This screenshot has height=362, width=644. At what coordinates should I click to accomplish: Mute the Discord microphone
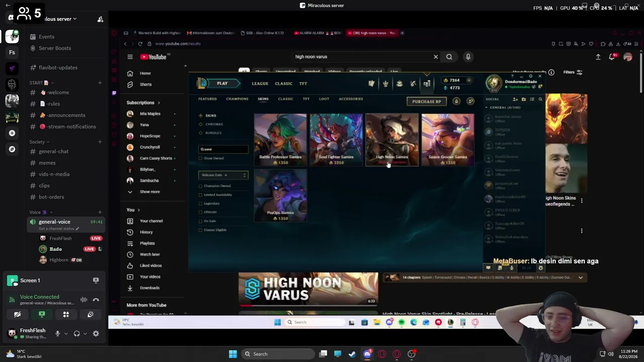pyautogui.click(x=57, y=333)
